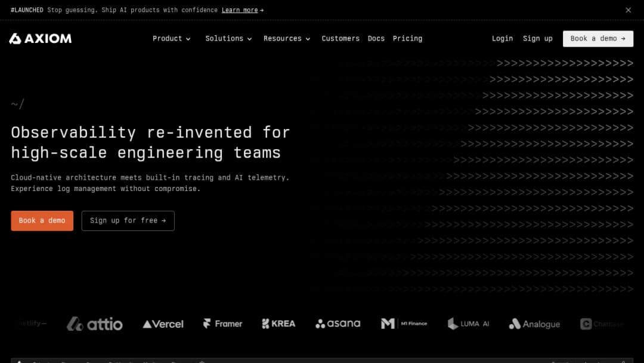Click the Framer customer logo
This screenshot has height=363, width=644.
click(x=222, y=324)
